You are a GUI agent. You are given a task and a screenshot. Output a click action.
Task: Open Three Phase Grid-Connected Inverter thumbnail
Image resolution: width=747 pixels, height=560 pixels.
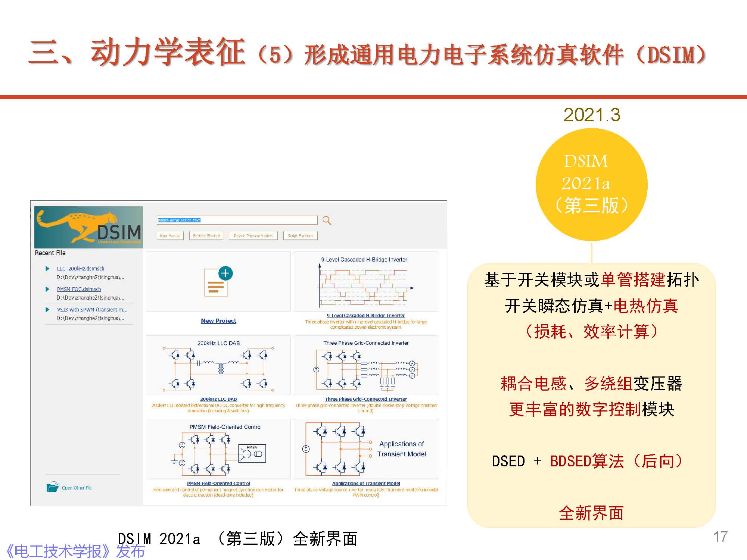point(366,365)
